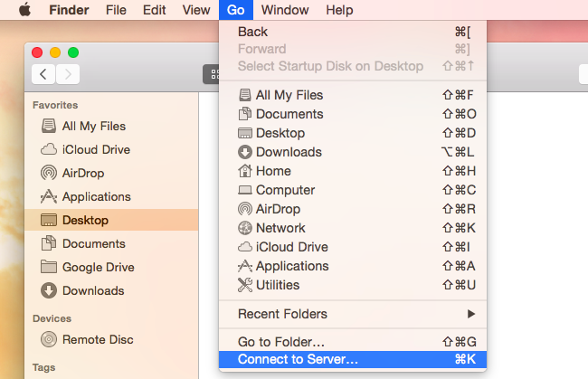588x379 pixels.
Task: Click the Network globe icon in Go menu
Action: (x=245, y=228)
